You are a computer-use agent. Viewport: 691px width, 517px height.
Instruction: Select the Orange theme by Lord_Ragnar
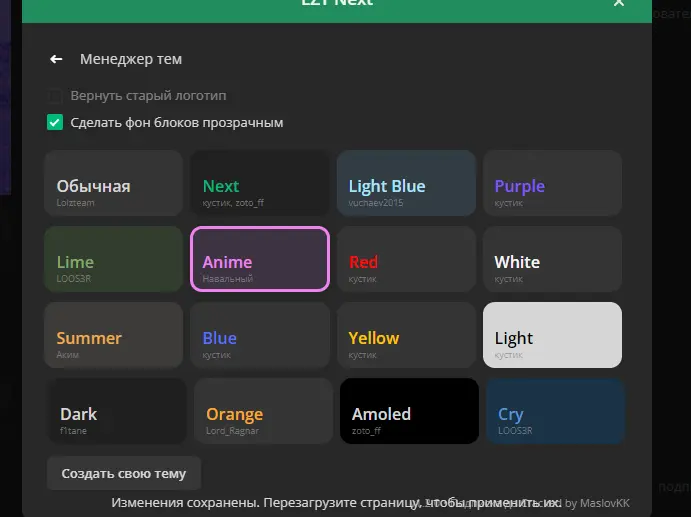tap(260, 411)
